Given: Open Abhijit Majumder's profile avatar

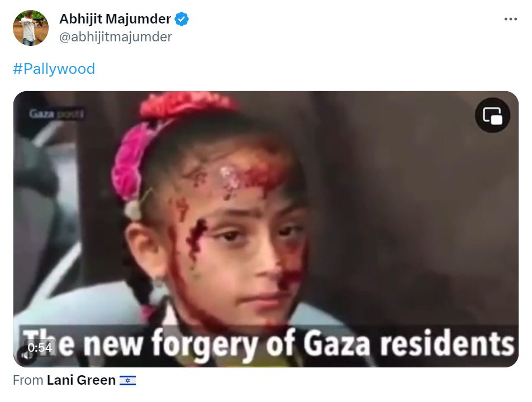Looking at the screenshot, I should [31, 28].
